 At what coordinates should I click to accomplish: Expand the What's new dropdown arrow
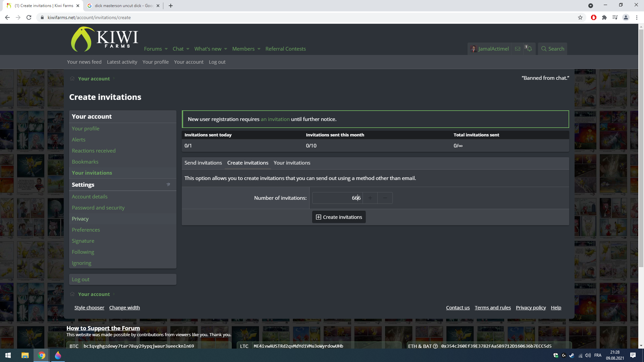[x=226, y=49]
